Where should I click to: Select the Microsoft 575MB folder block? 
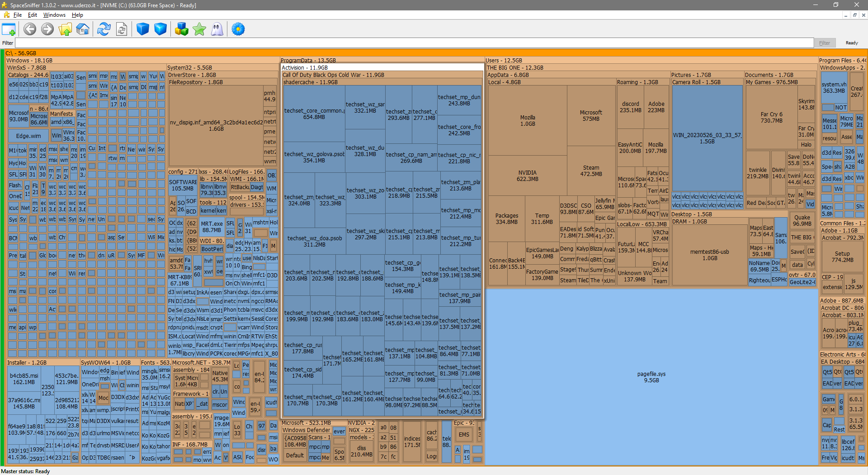[591, 115]
